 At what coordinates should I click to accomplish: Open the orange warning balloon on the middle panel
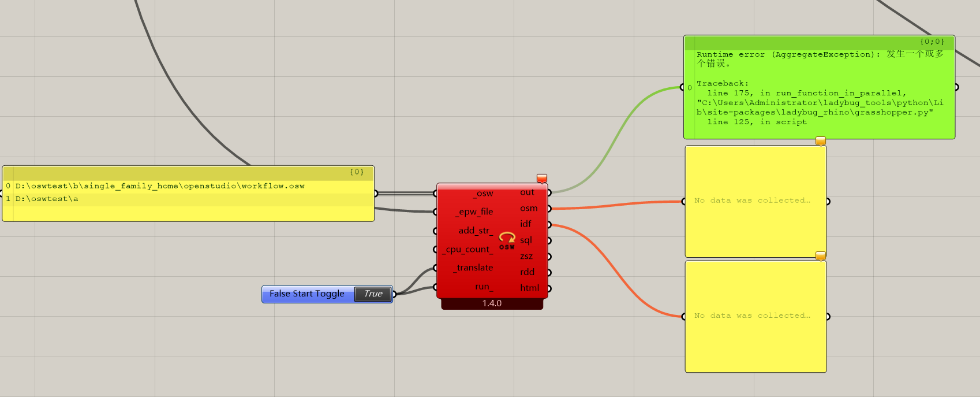point(821,141)
